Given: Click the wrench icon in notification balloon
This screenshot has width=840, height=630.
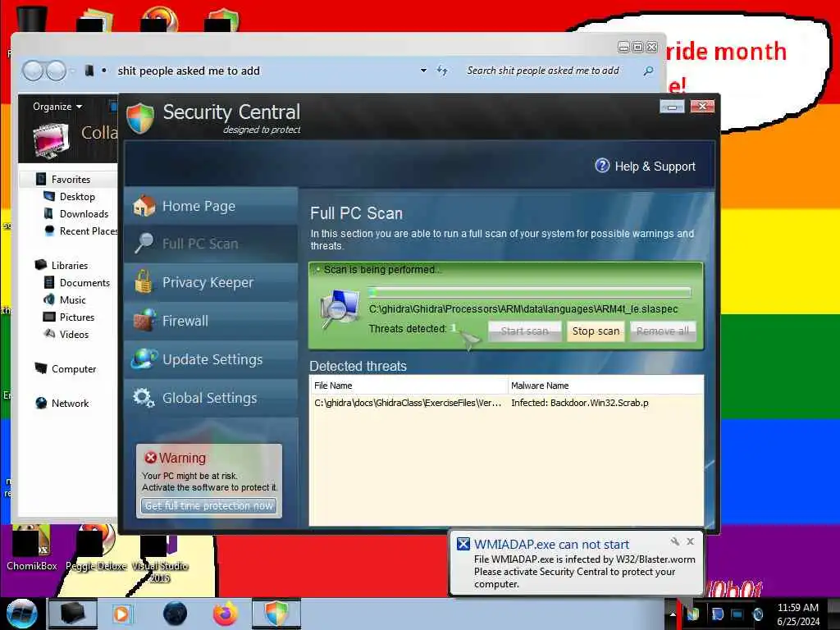Looking at the screenshot, I should (x=675, y=541).
